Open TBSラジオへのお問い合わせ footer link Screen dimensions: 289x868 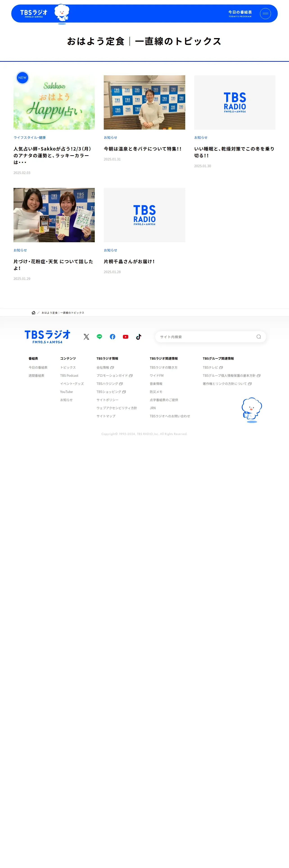(170, 416)
